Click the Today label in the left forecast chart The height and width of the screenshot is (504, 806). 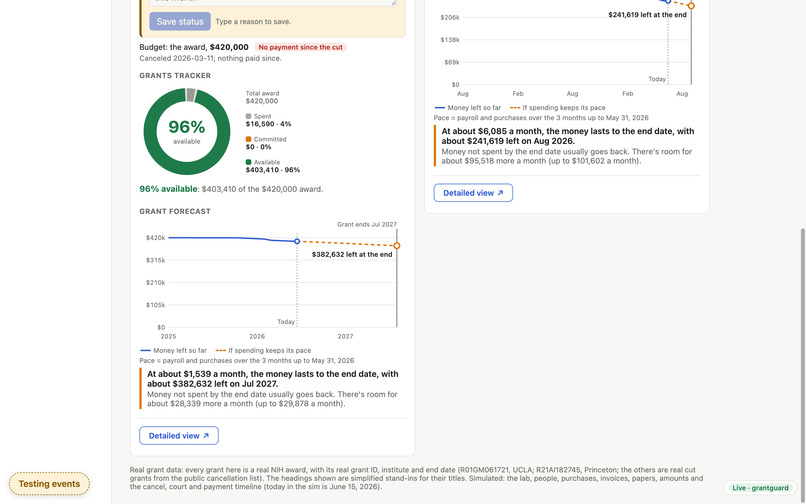[x=286, y=322]
